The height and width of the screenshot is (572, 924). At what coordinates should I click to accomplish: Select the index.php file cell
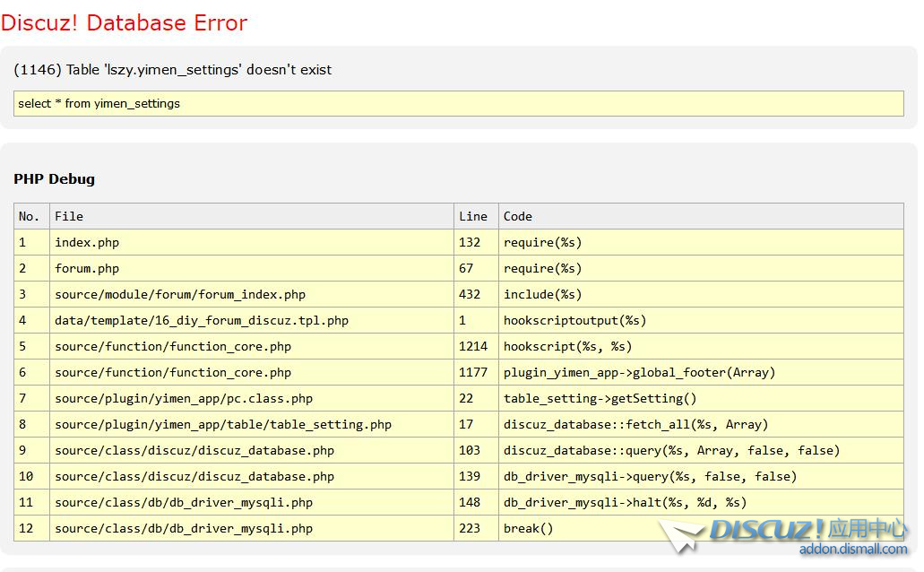tap(87, 242)
